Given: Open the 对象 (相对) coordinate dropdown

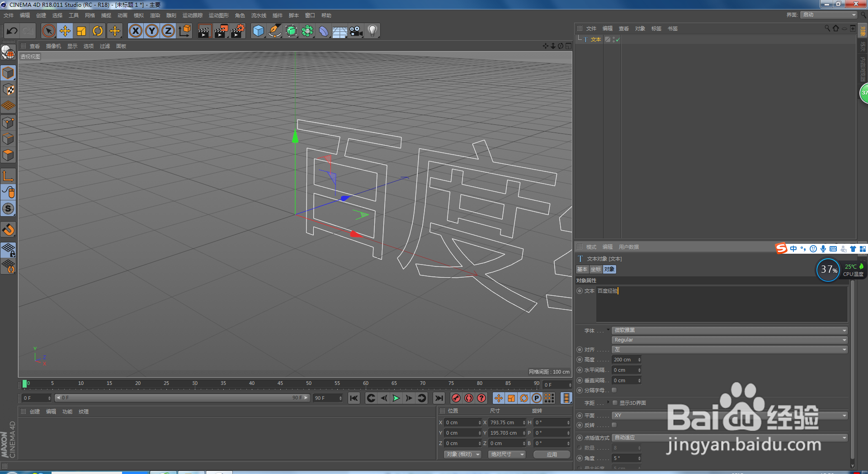Looking at the screenshot, I should 462,454.
